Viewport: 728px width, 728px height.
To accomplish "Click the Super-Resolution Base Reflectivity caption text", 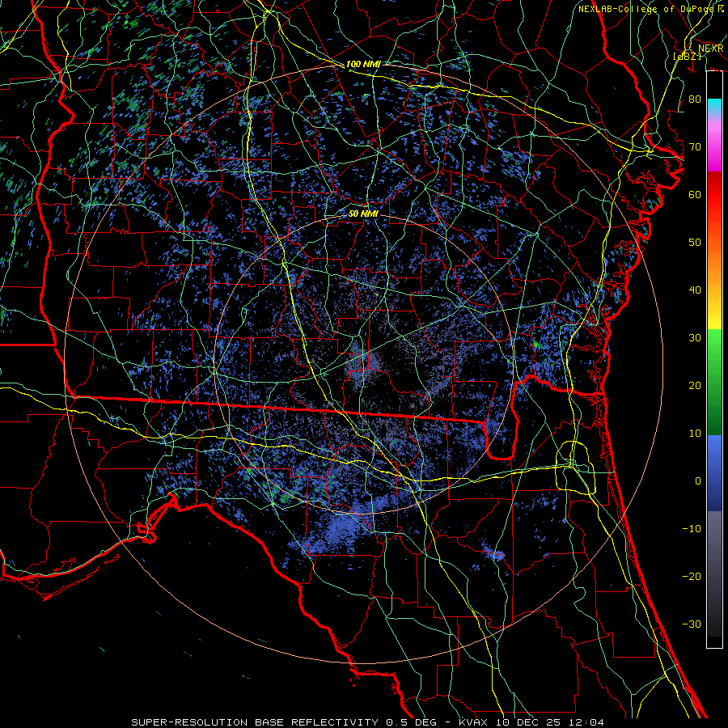I will point(368,722).
